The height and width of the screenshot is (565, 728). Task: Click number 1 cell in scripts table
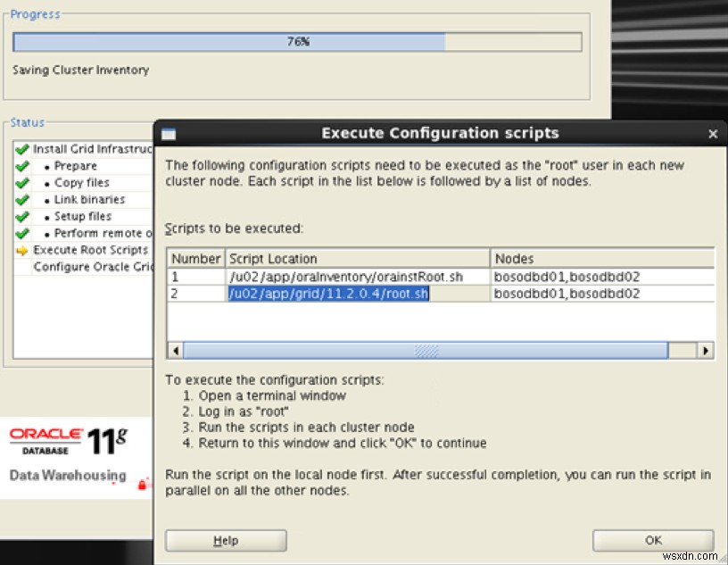click(x=196, y=277)
